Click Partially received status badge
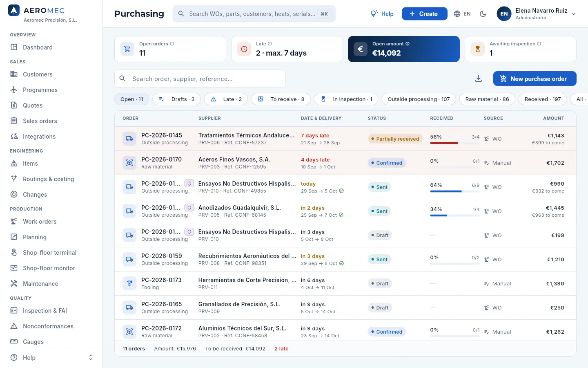 (395, 139)
